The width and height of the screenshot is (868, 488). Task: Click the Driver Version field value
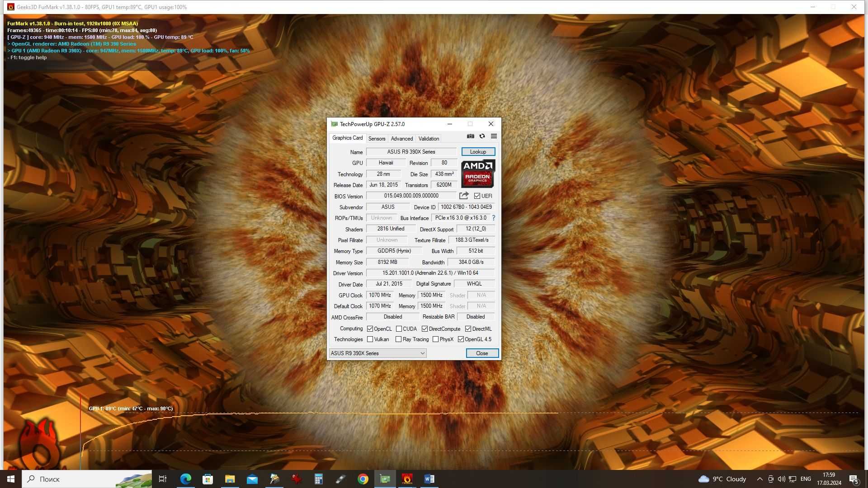coord(430,273)
